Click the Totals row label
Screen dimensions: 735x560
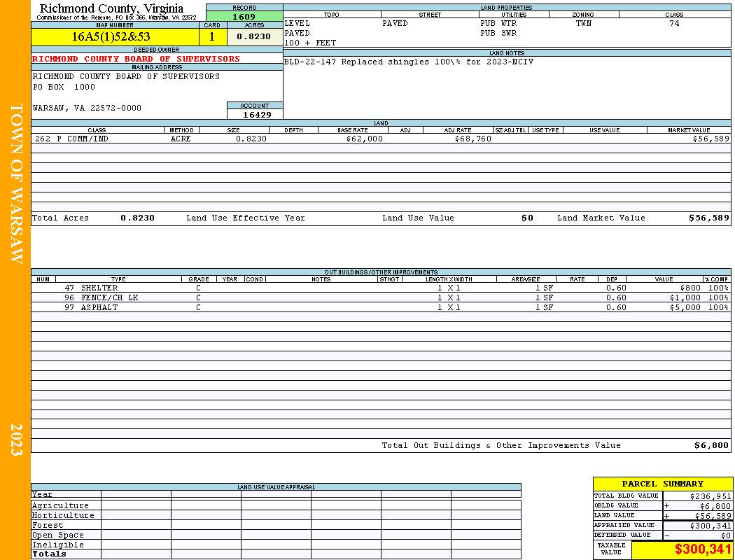click(x=49, y=554)
